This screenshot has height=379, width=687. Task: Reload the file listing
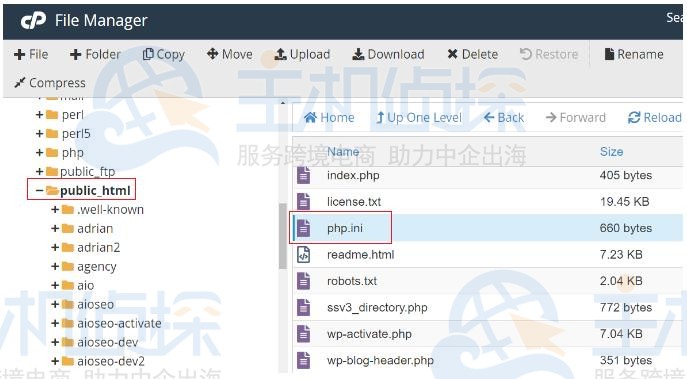[655, 117]
